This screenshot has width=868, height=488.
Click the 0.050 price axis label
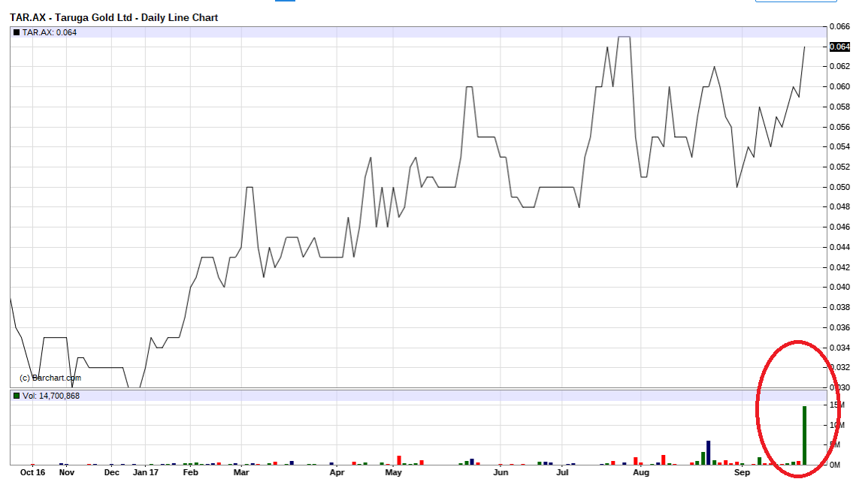(839, 187)
